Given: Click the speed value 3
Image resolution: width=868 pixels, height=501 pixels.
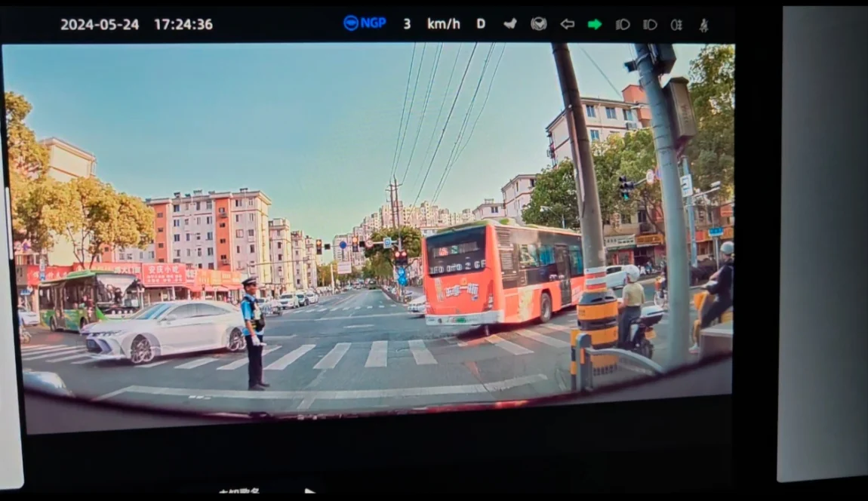Looking at the screenshot, I should (407, 23).
